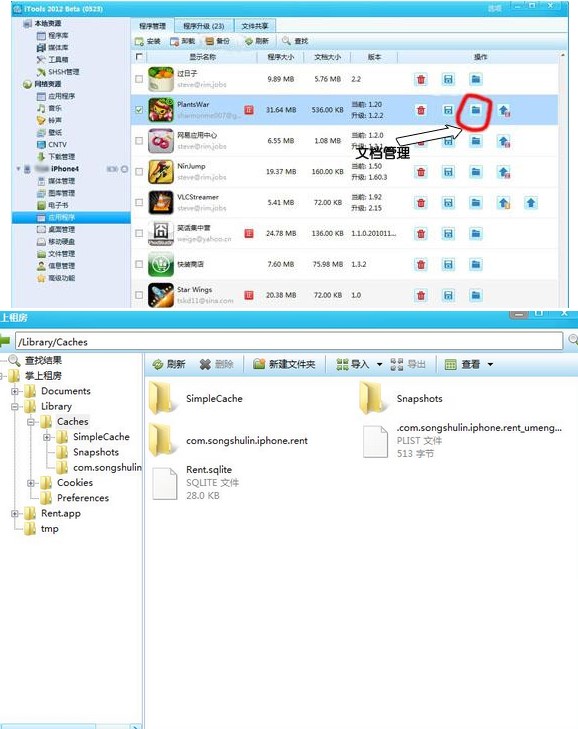Delete 快播商店 with trash icon

(421, 265)
